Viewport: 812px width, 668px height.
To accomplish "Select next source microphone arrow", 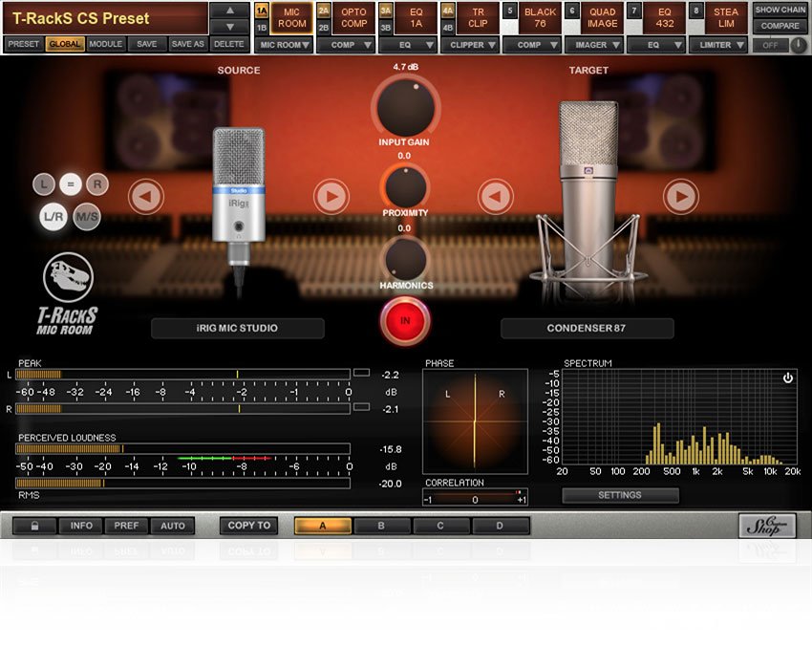I will (x=331, y=197).
